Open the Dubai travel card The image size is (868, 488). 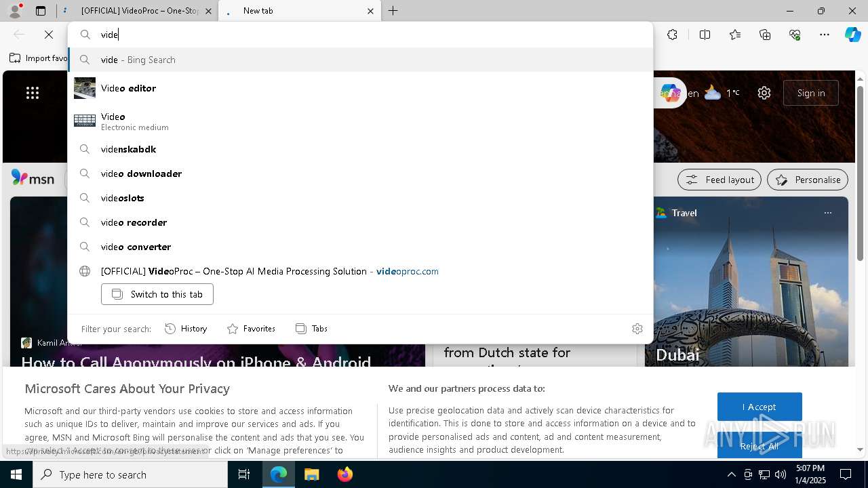point(747,282)
